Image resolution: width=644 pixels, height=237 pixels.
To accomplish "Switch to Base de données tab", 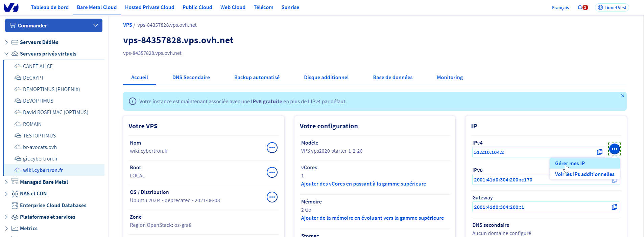I will (x=393, y=78).
